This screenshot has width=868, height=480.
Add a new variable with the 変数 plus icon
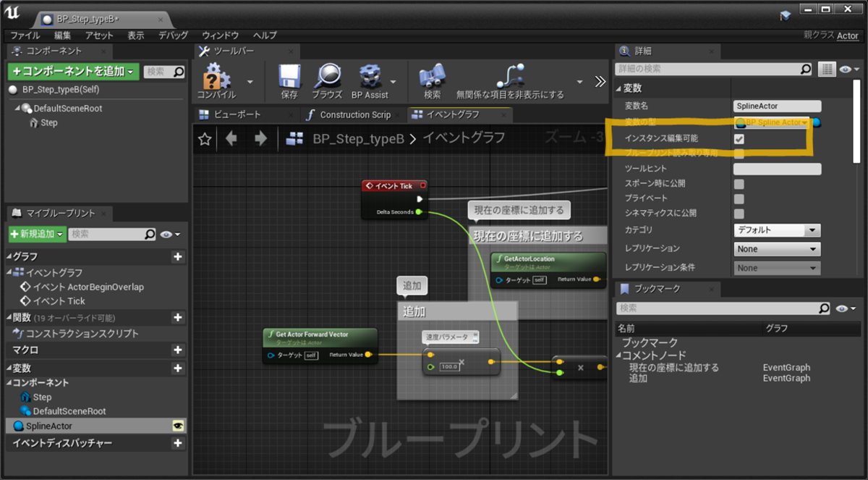click(178, 369)
